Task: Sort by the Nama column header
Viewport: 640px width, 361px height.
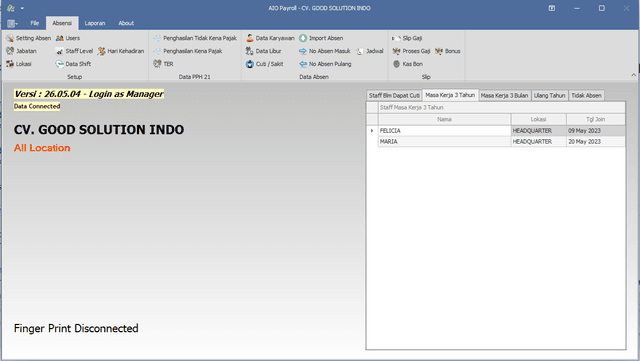Action: tap(444, 119)
